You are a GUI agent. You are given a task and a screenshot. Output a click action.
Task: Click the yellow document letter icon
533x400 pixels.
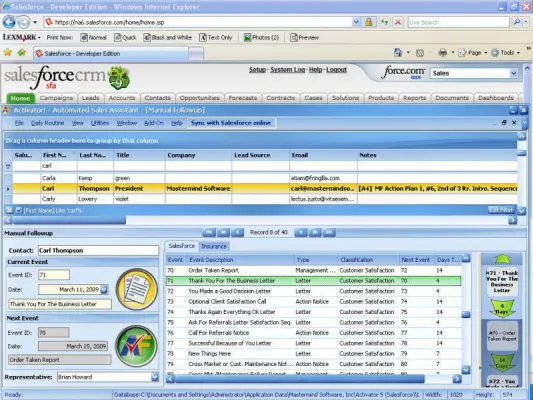tap(137, 289)
